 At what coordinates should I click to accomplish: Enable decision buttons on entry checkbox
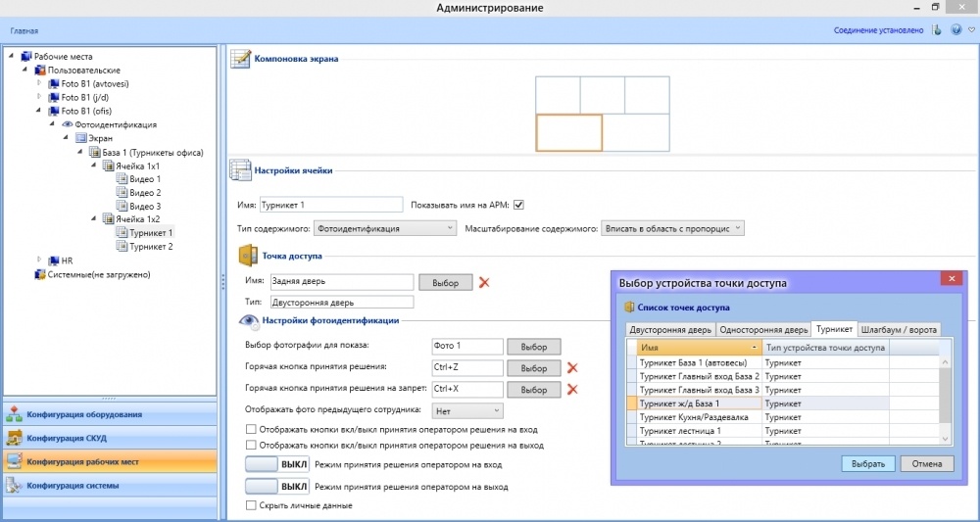tap(251, 430)
